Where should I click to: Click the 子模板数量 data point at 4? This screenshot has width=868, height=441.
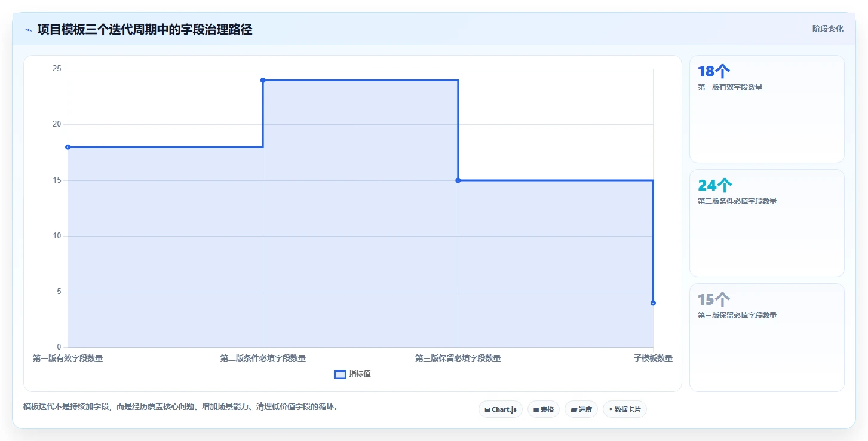[x=653, y=303]
